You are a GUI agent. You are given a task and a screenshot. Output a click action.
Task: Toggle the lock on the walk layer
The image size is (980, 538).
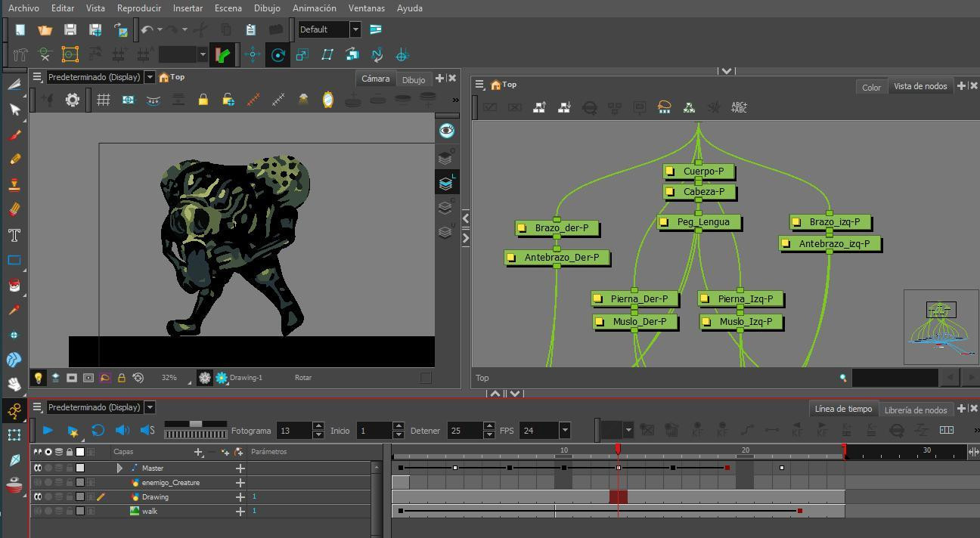tap(69, 511)
